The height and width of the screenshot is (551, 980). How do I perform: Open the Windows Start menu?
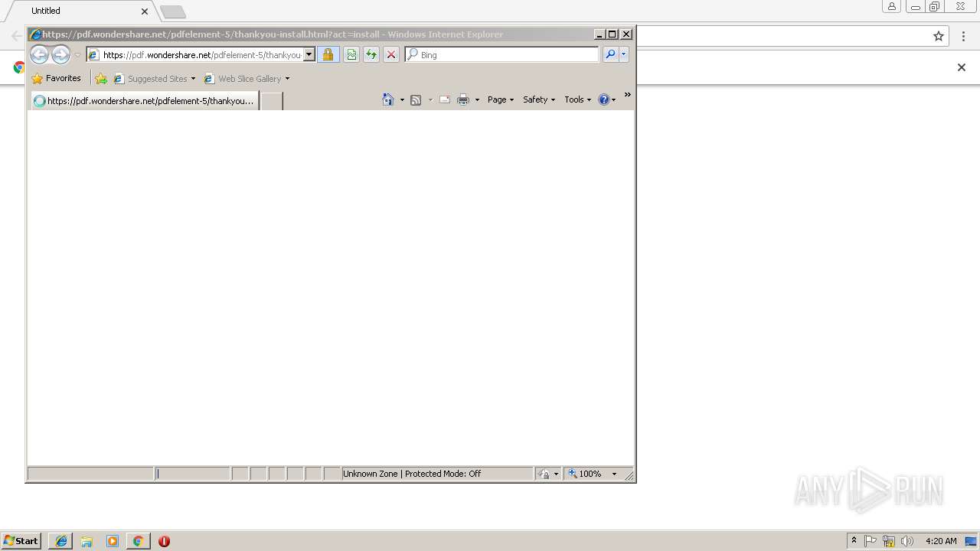(x=21, y=541)
